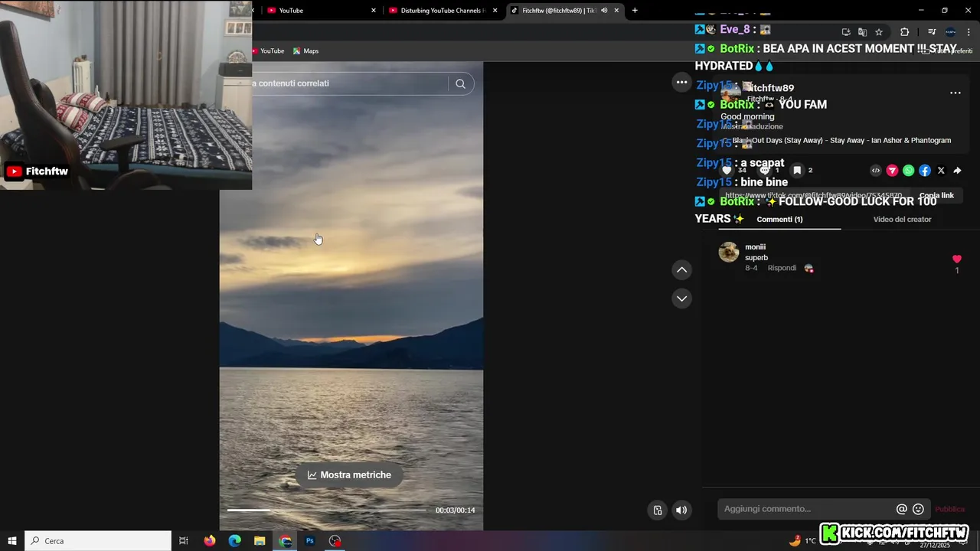Viewport: 980px width, 551px height.
Task: Open the Maps bookmark
Action: (x=305, y=51)
